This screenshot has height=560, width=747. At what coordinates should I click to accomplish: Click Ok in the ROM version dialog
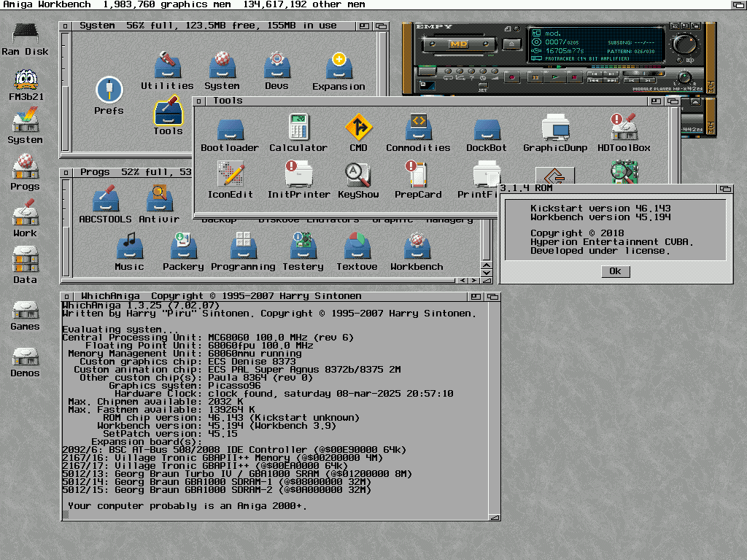(615, 271)
